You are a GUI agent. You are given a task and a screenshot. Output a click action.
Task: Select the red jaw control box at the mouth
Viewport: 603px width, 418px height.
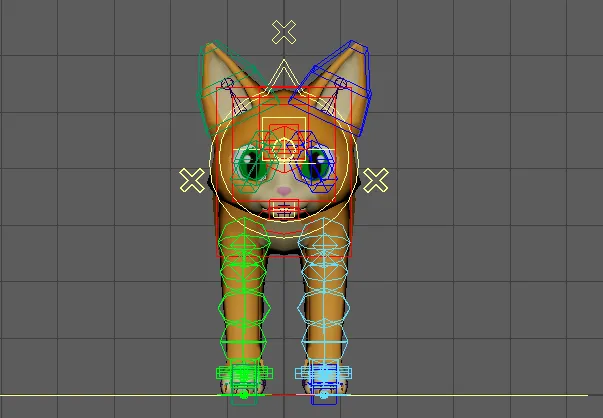284,210
